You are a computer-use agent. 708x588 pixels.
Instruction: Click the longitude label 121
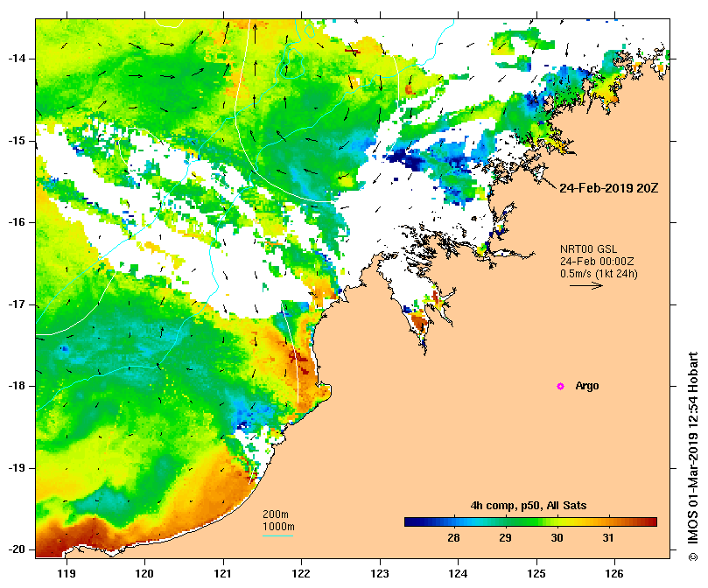click(223, 574)
